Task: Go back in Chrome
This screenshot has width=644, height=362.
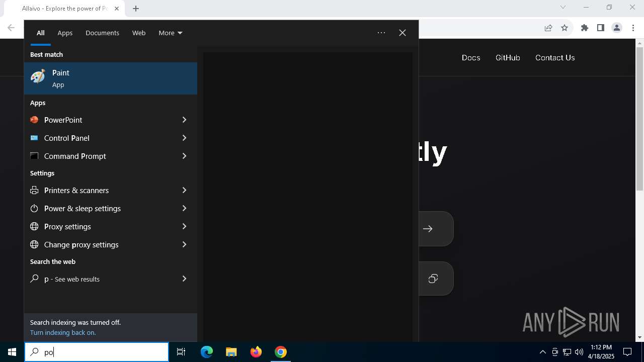Action: click(x=11, y=28)
